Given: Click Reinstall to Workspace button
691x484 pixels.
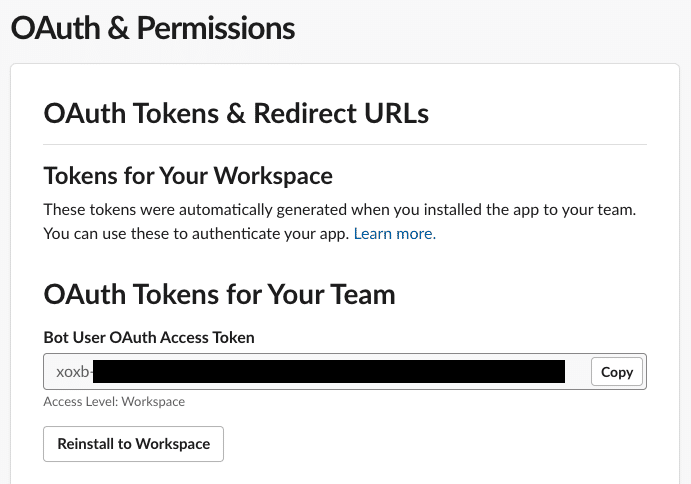Looking at the screenshot, I should click(x=133, y=444).
